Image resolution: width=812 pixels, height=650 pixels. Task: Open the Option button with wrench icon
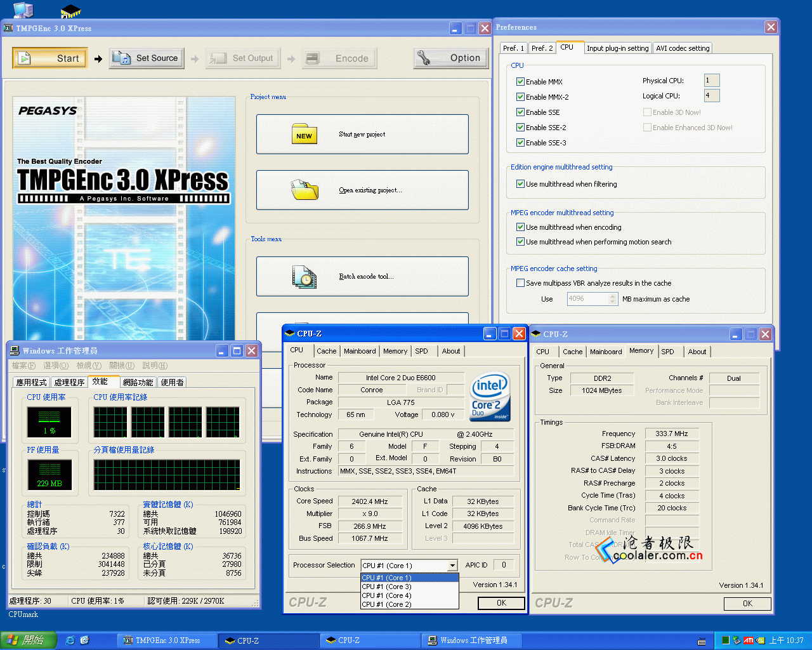click(451, 58)
